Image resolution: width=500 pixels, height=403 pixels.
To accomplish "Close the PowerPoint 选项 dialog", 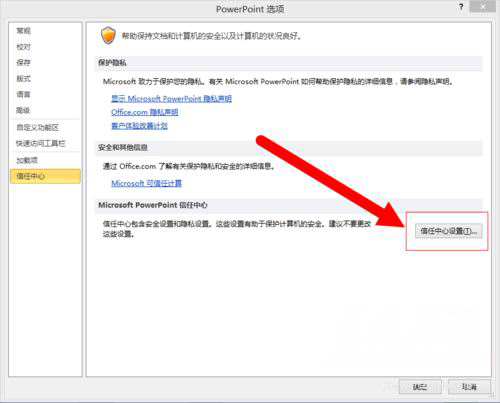I will [x=483, y=7].
